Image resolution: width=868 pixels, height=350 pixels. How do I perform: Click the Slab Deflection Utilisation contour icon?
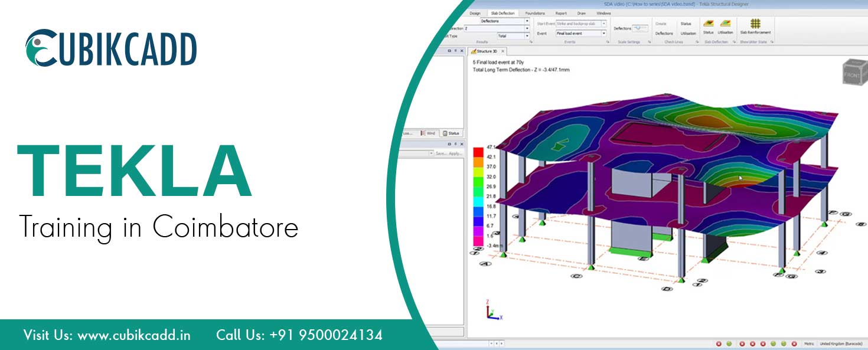725,23
